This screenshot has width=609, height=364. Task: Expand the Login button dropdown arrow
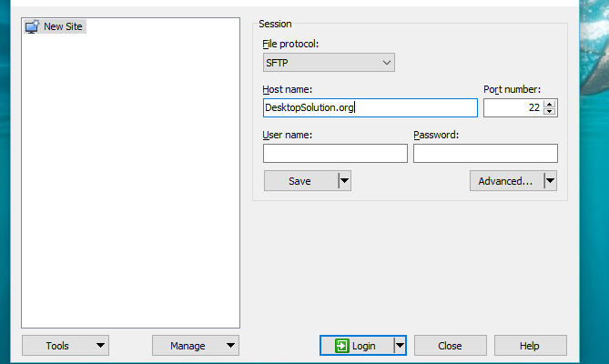(399, 346)
